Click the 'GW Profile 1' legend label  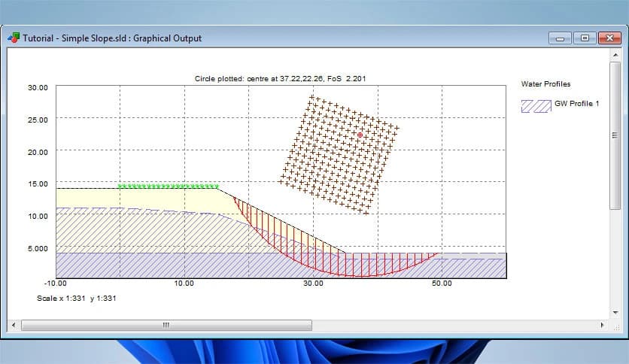576,104
